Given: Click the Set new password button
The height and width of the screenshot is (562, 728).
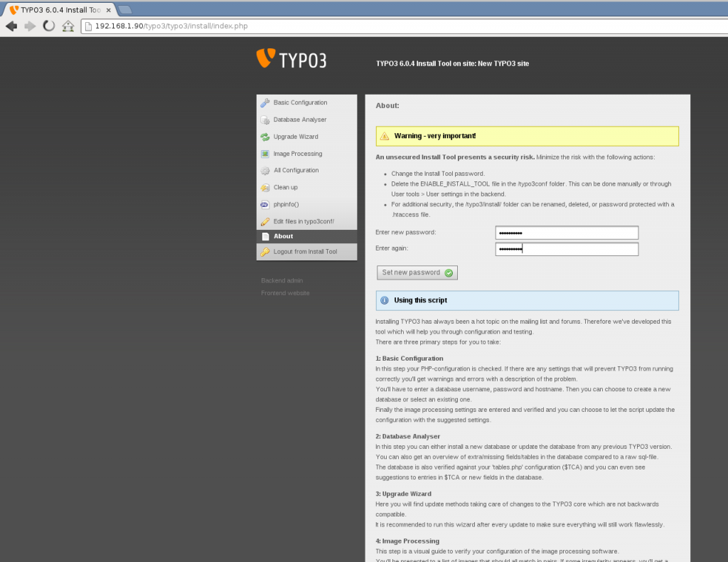Looking at the screenshot, I should click(417, 272).
